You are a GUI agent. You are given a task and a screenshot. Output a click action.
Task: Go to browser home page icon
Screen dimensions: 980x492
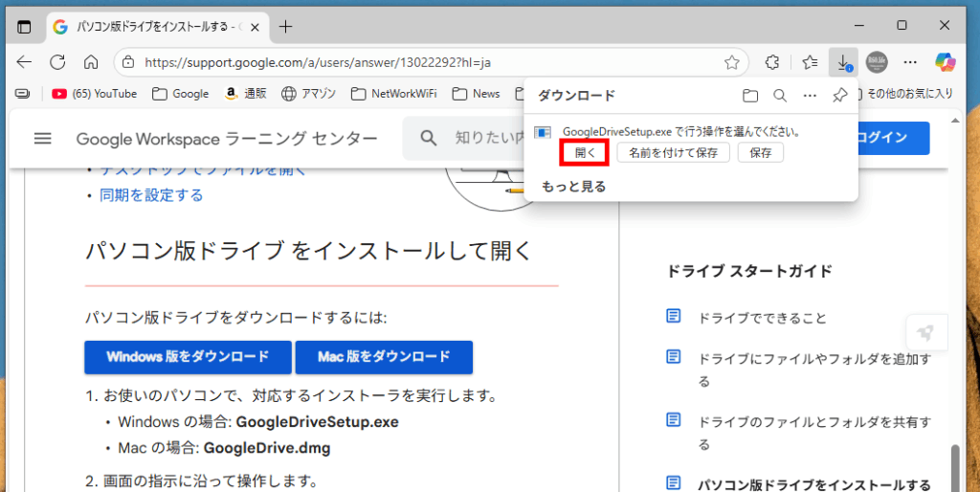pos(91,62)
